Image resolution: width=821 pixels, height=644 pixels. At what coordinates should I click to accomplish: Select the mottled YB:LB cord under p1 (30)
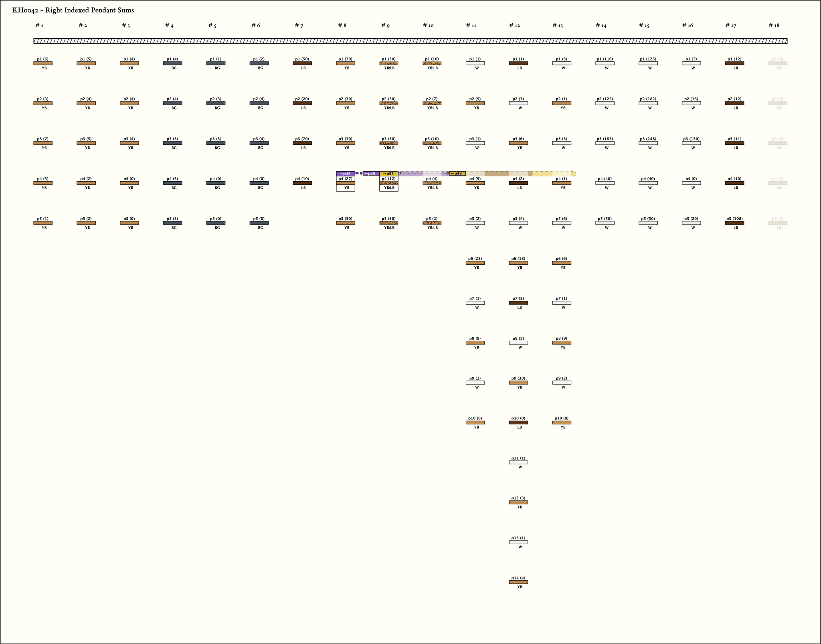388,63
